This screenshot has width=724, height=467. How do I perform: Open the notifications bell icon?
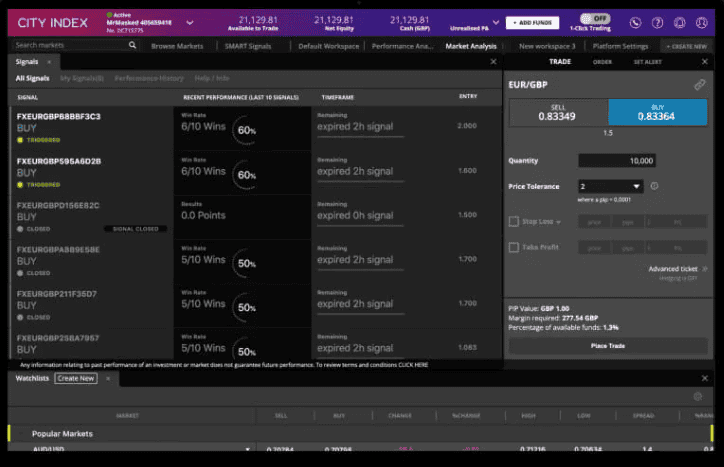click(680, 23)
